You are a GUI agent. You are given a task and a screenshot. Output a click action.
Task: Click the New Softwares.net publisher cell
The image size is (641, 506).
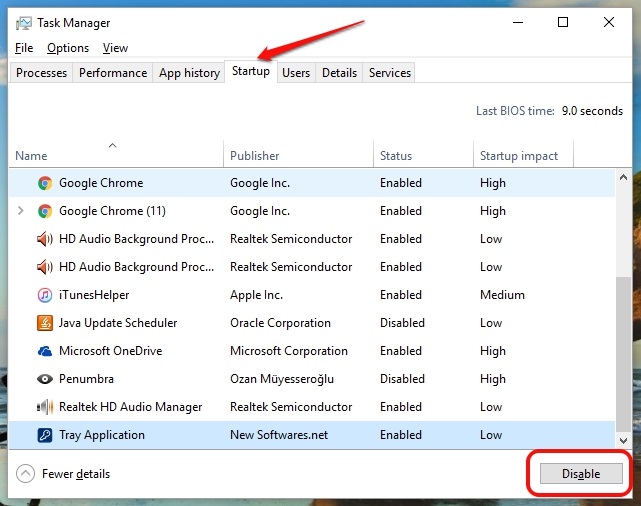279,435
